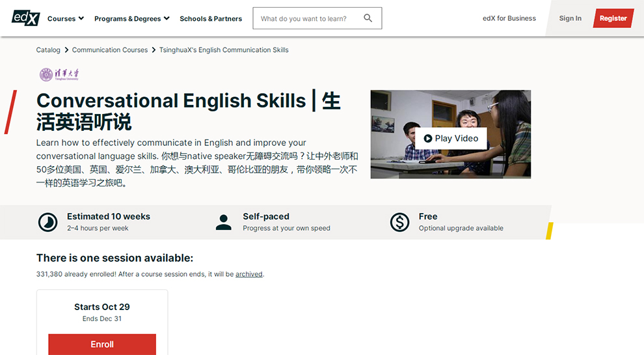Click the '2–4 hours per week' text

98,228
